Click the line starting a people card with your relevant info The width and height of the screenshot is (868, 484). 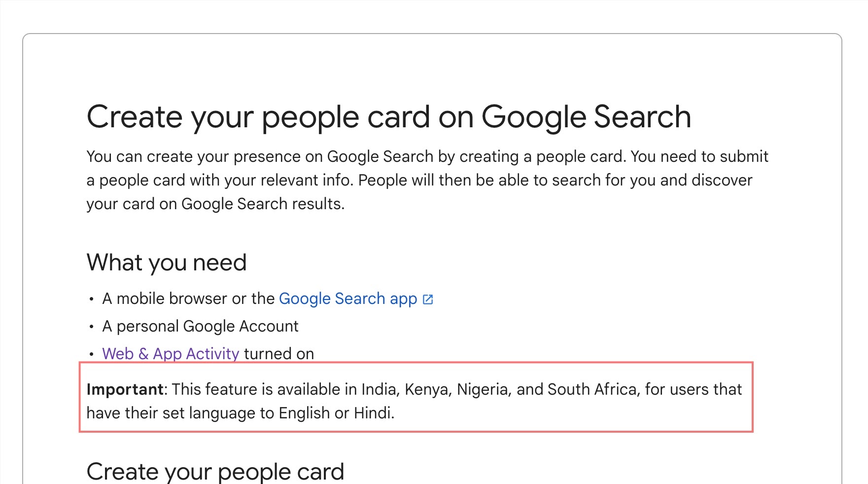pyautogui.click(x=419, y=181)
